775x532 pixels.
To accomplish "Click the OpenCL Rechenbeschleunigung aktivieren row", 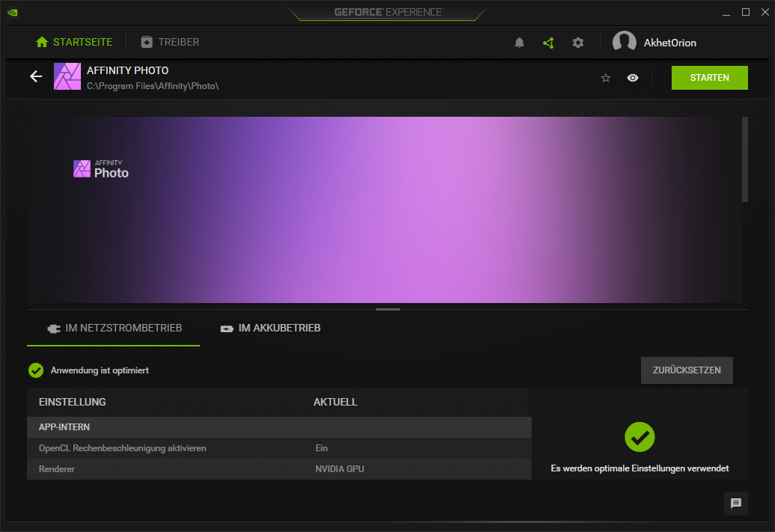I will pos(279,448).
